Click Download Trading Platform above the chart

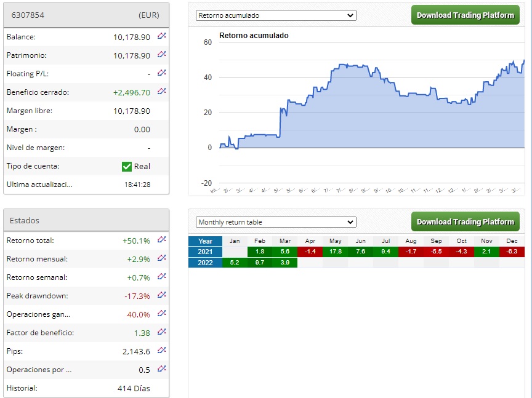pyautogui.click(x=465, y=15)
